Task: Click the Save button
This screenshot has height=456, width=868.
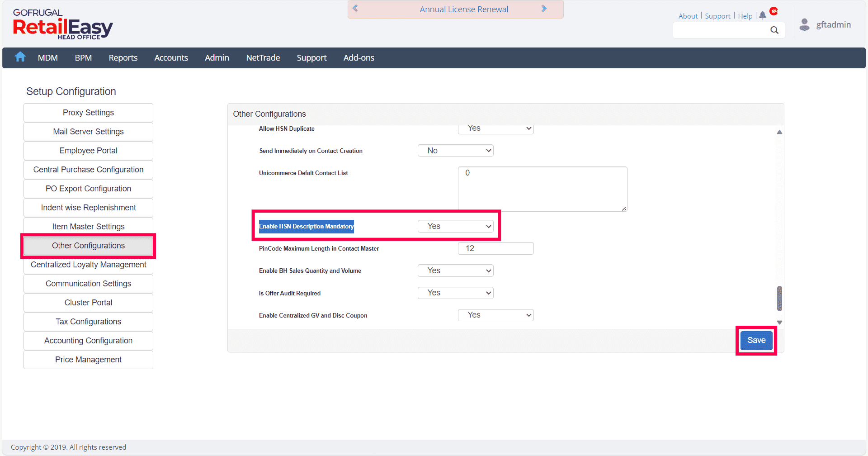Action: coord(756,340)
